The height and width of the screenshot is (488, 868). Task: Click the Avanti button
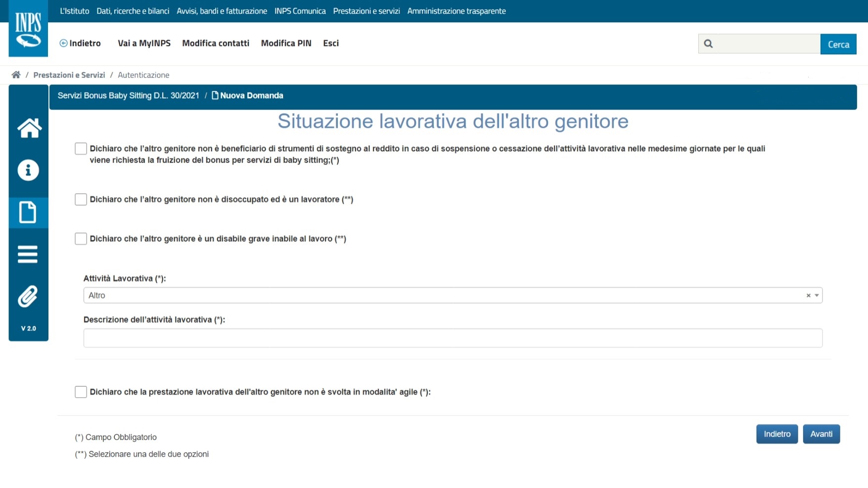coord(822,434)
